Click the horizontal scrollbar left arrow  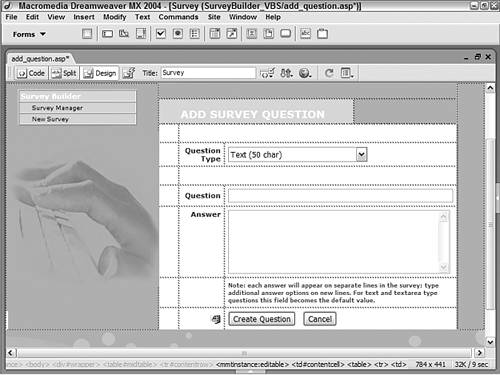pos(11,353)
